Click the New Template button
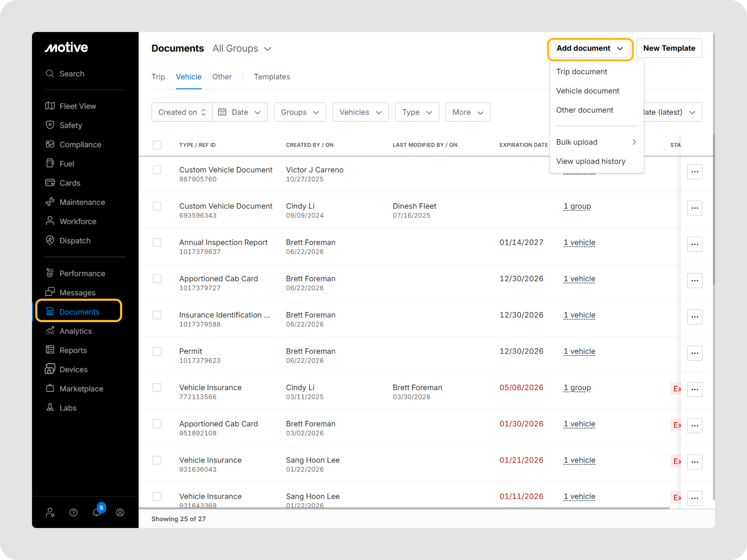The height and width of the screenshot is (560, 747). click(669, 48)
